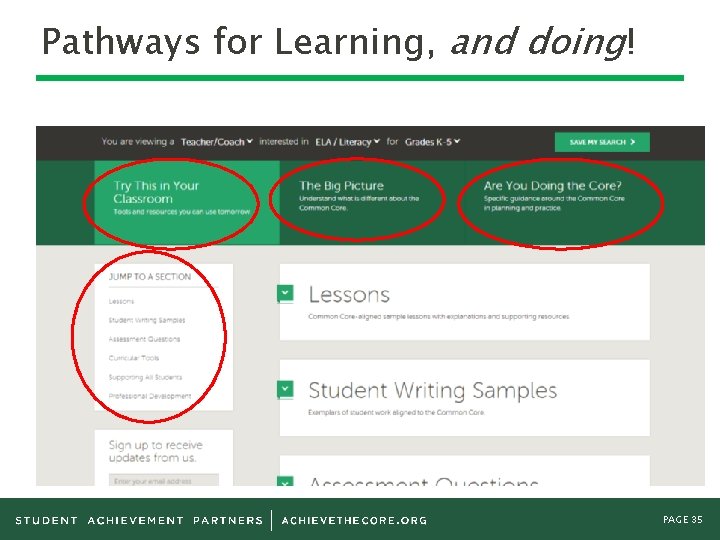Screen dimensions: 720x540
Task: Click the Lessons description about Common Core-aligned samples
Action: (x=439, y=316)
